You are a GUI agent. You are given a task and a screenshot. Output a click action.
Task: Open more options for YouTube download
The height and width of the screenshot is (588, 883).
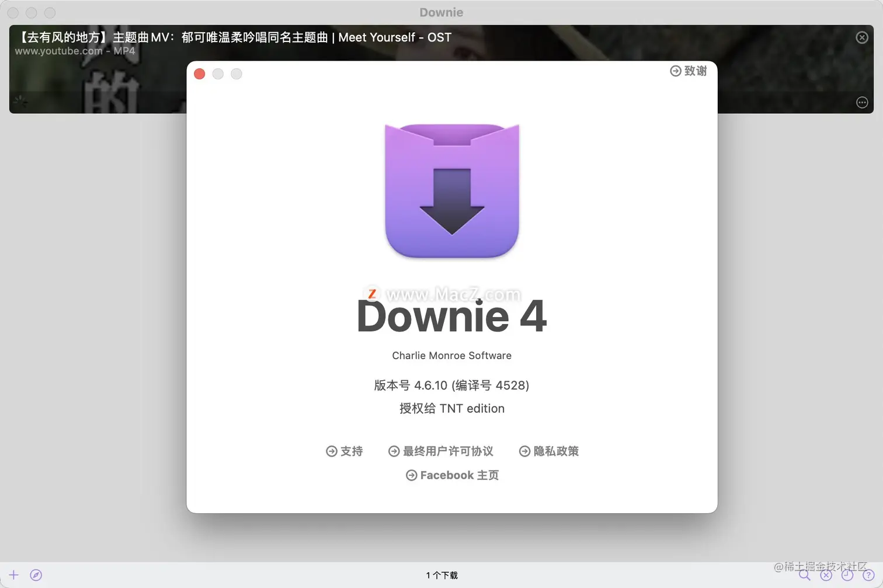(862, 102)
